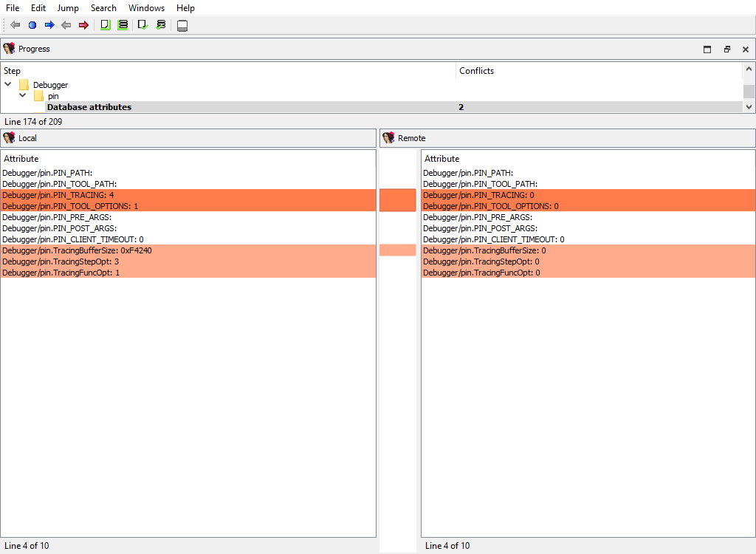Click the Attribute header in the Remote pane
Image resolution: width=756 pixels, height=554 pixels.
click(x=441, y=159)
